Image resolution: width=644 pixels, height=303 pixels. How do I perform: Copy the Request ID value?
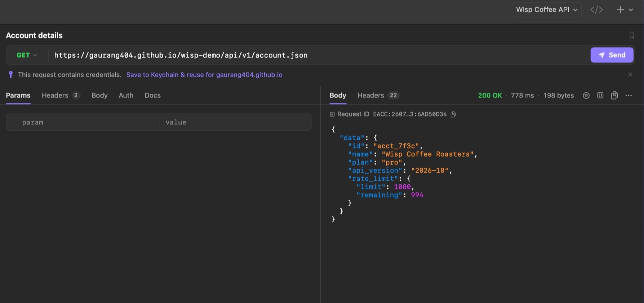(x=453, y=114)
